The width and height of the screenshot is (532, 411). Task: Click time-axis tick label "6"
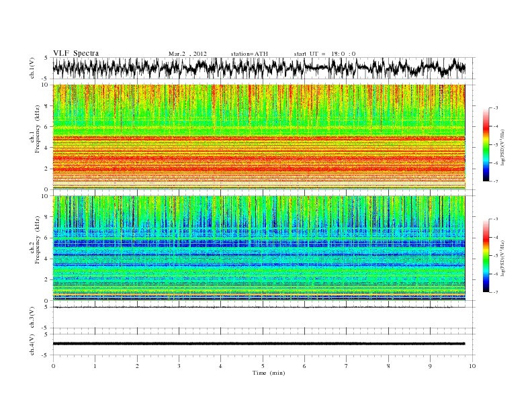pyautogui.click(x=304, y=366)
